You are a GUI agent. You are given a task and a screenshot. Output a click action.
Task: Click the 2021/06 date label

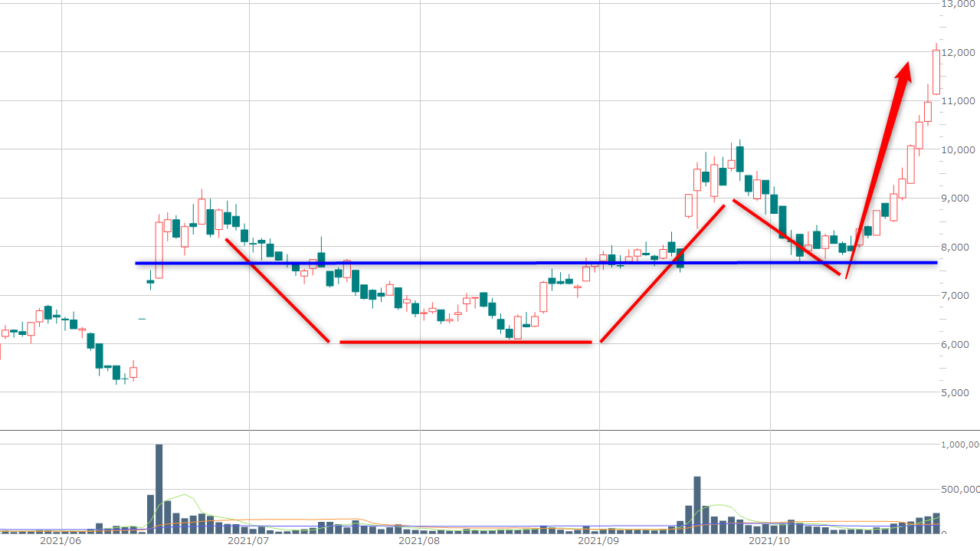[x=61, y=541]
